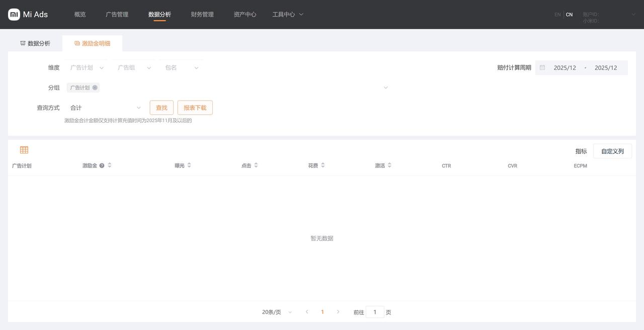Click the 激励金 help question mark icon
The image size is (644, 330).
click(x=102, y=166)
